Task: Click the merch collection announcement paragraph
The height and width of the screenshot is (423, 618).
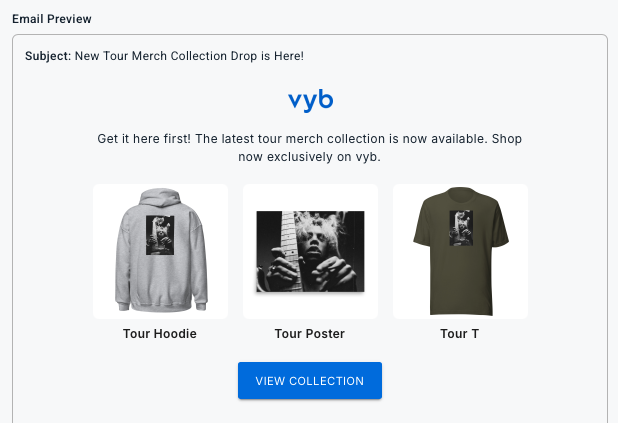Action: coord(310,147)
